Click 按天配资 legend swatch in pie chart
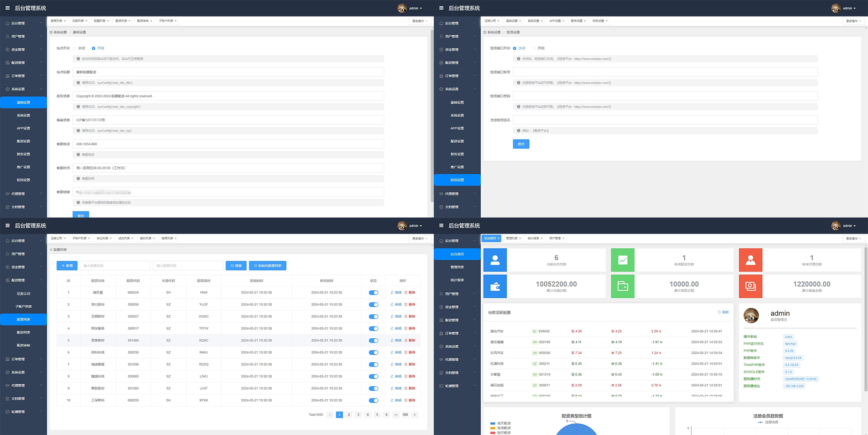868x435 pixels. pyautogui.click(x=493, y=423)
